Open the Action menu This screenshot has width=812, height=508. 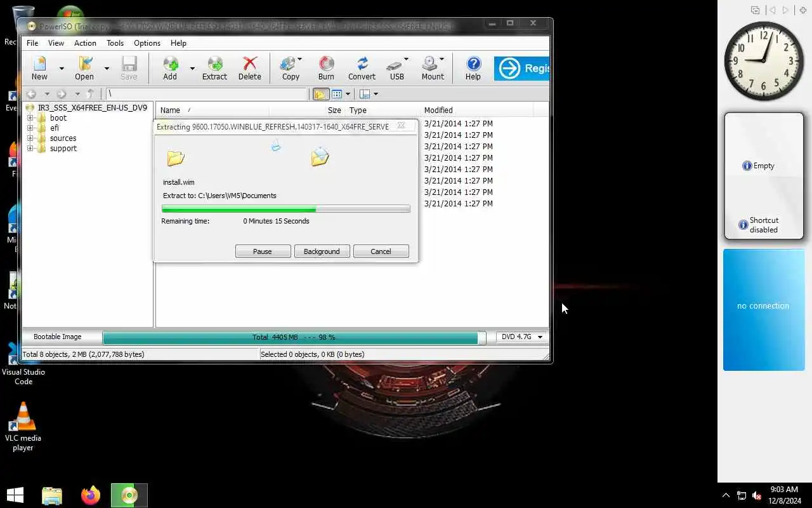[x=85, y=43]
